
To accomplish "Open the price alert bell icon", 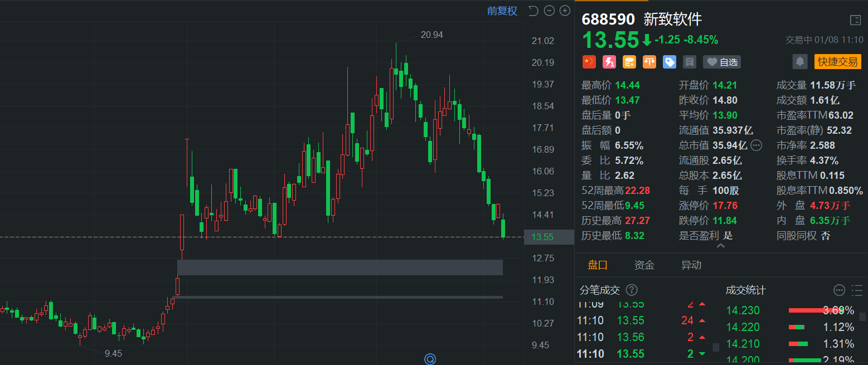I will coord(800,61).
